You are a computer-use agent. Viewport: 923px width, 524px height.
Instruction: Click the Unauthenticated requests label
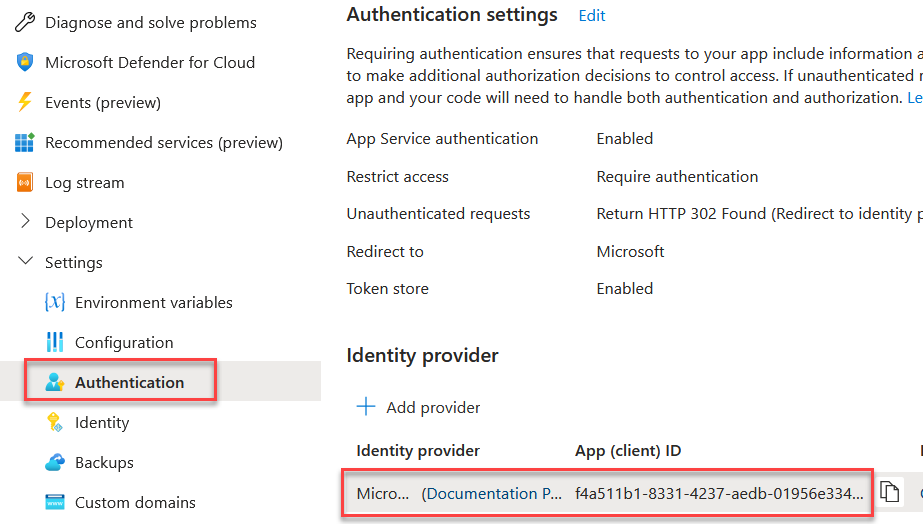438,214
